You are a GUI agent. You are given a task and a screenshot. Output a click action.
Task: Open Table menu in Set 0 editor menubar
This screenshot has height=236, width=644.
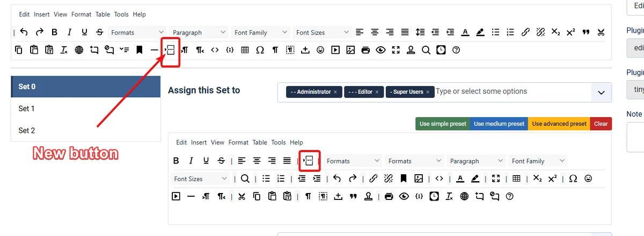260,142
